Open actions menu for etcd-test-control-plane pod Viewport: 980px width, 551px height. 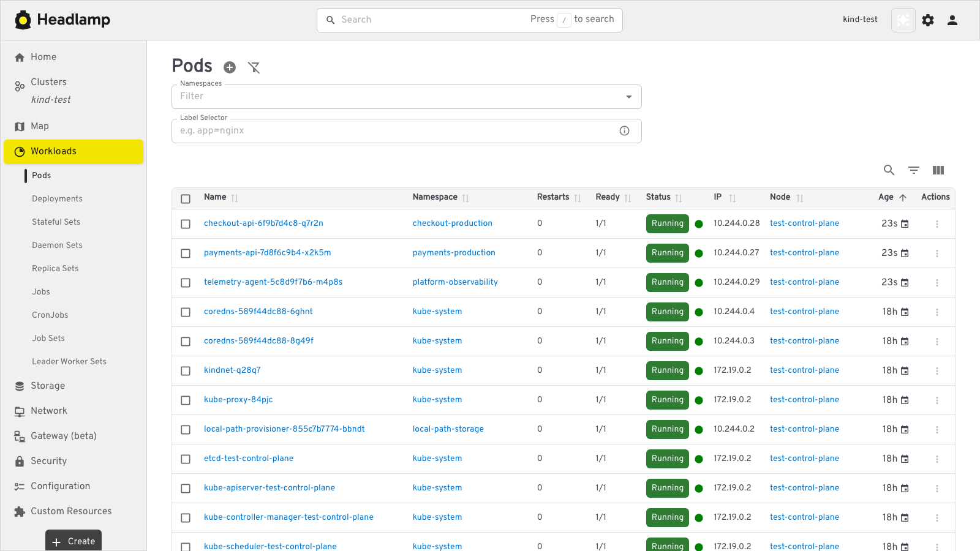click(937, 459)
